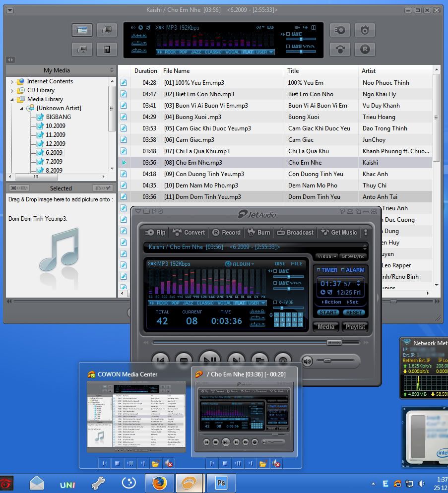Click the JetAudio playback seek bar handle
This screenshot has height=493, width=448.
pyautogui.click(x=334, y=342)
